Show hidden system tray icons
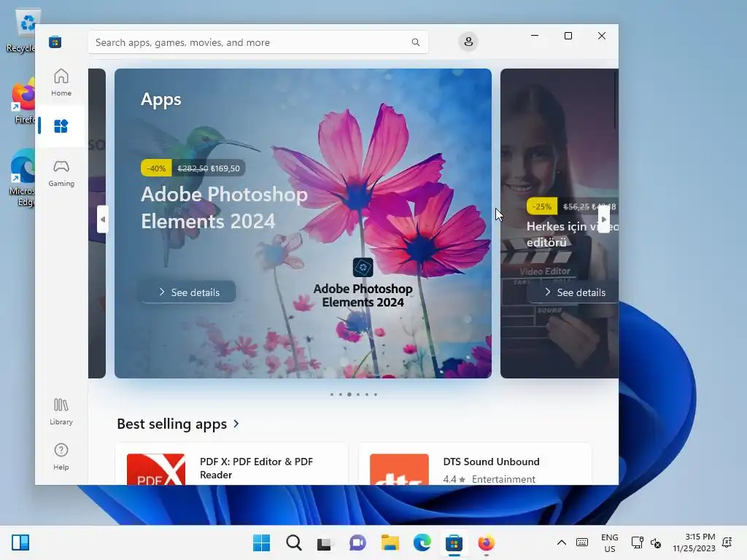The width and height of the screenshot is (747, 560). pos(562,542)
